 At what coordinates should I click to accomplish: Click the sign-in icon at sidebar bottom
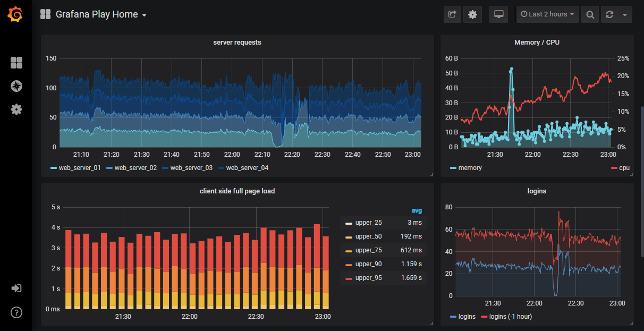16,288
